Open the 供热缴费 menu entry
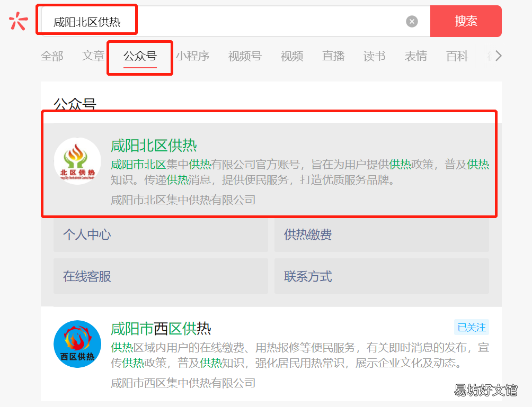Image resolution: width=532 pixels, height=407 pixels. [x=382, y=234]
